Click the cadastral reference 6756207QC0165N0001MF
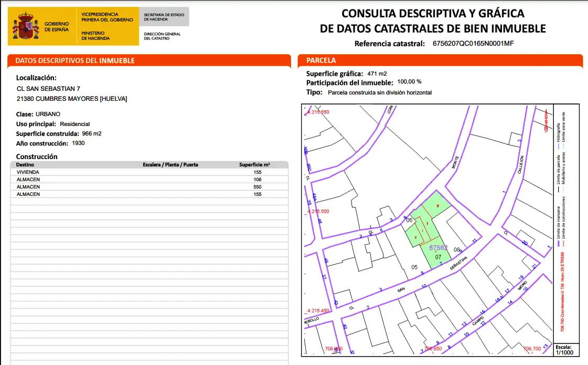The image size is (588, 365). point(473,44)
